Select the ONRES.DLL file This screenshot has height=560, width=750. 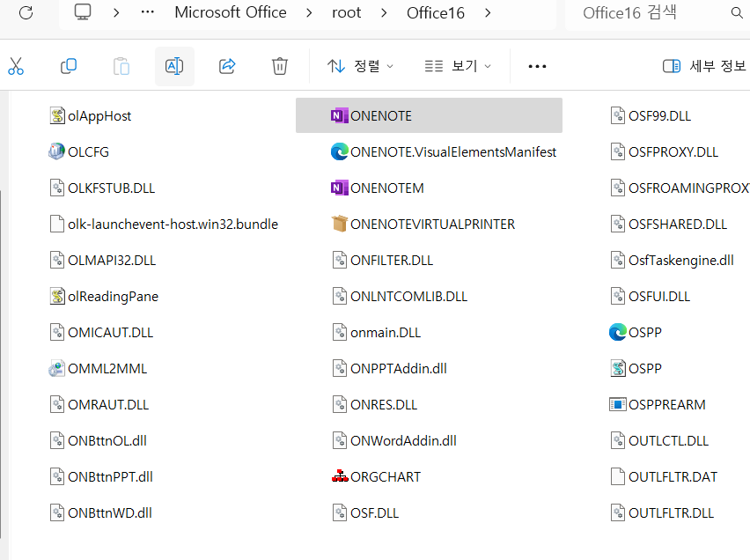pyautogui.click(x=375, y=405)
